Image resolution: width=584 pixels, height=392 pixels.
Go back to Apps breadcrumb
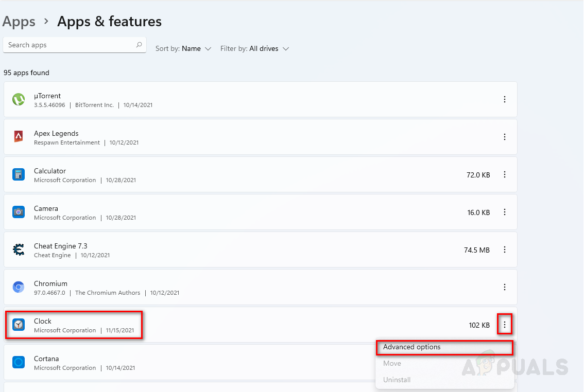tap(19, 22)
